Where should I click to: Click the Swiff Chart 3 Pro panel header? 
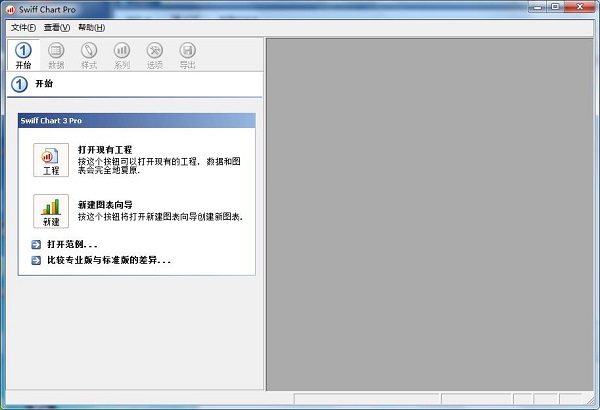point(137,121)
